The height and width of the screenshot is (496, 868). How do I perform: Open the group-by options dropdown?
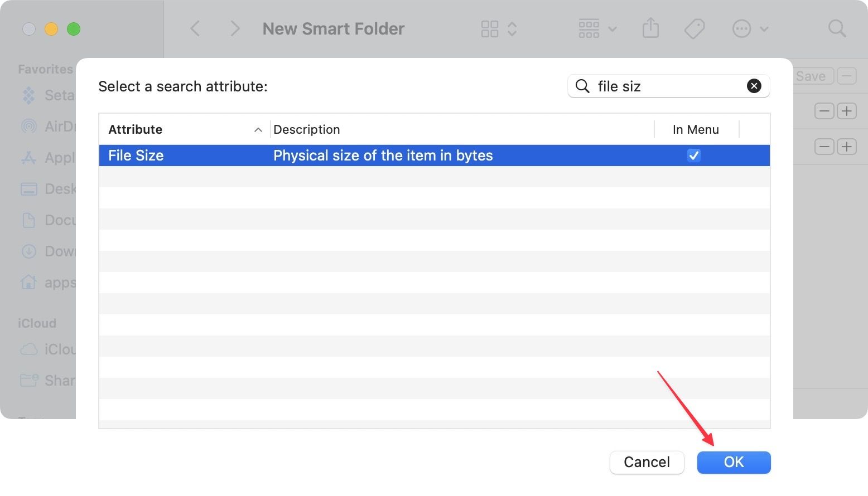pyautogui.click(x=597, y=28)
